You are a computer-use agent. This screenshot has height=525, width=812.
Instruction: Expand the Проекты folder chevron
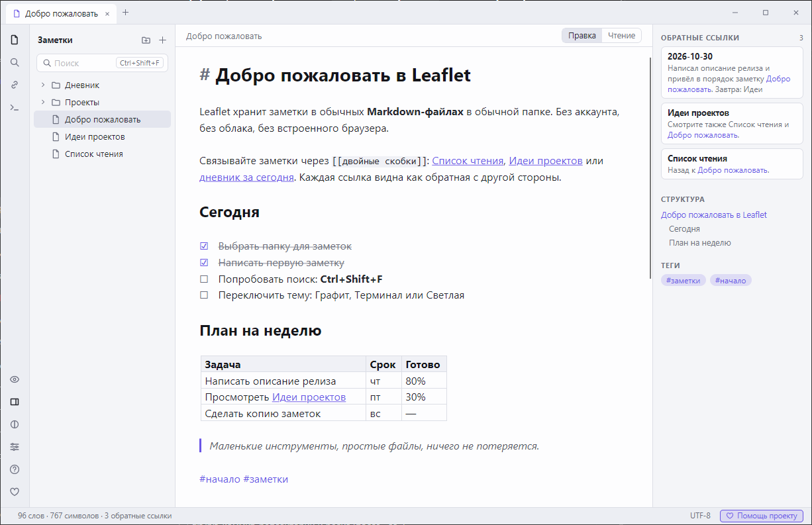click(43, 103)
